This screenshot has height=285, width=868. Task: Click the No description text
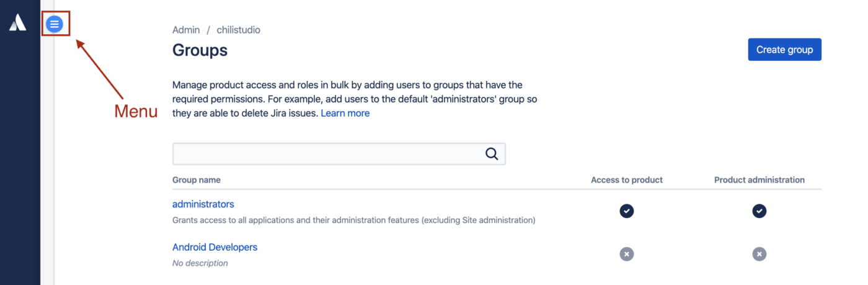click(200, 263)
